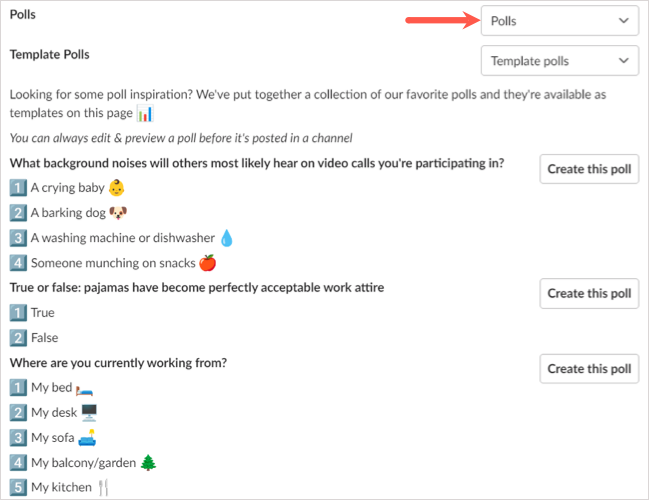Select the True option number icon
649x500 pixels.
[x=18, y=313]
